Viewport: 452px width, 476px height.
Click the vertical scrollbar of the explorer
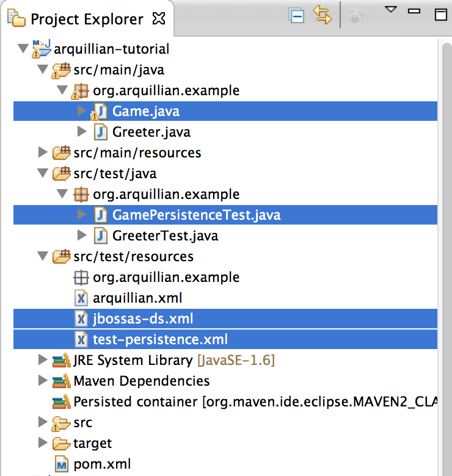447,258
